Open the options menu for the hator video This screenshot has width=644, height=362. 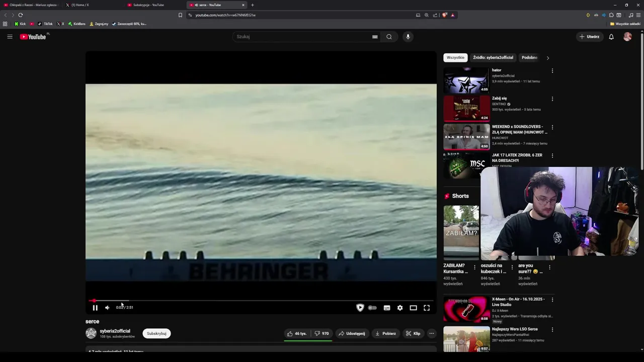(552, 71)
